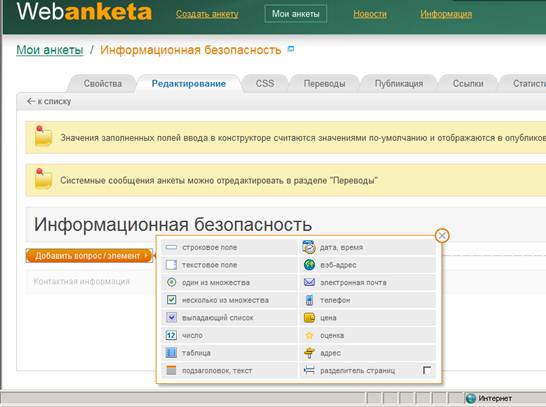Open the CSS tab
The height and width of the screenshot is (407, 546).
point(265,84)
